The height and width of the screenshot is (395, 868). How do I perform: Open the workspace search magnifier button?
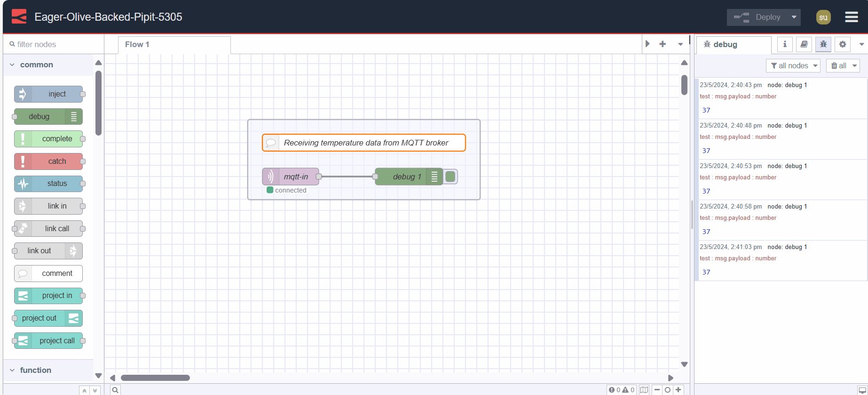click(x=115, y=390)
